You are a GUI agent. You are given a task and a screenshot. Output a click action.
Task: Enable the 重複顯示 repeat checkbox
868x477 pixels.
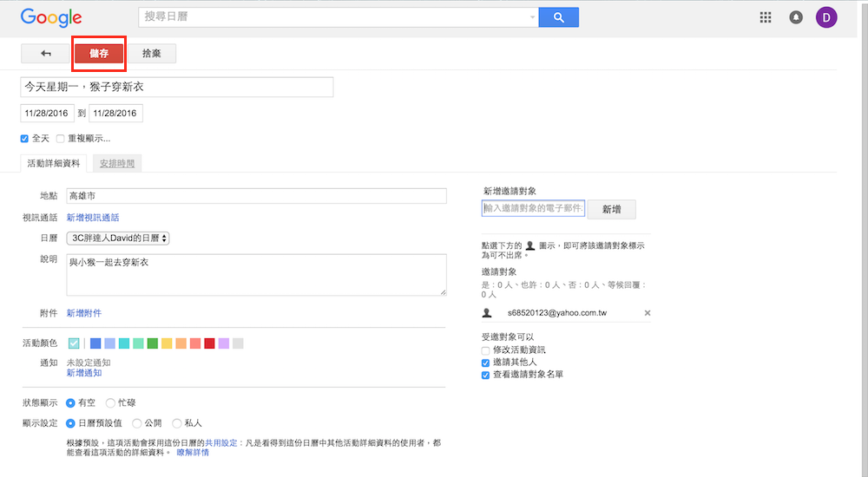tap(61, 139)
